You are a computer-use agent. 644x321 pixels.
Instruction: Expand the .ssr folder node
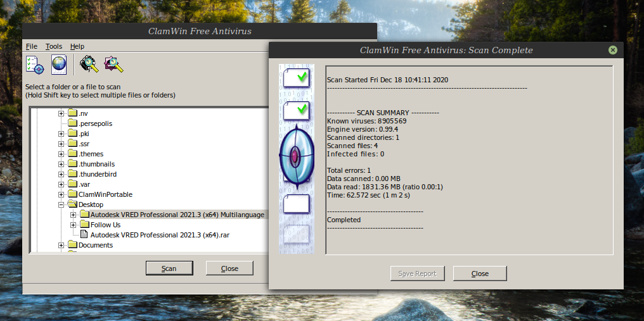tap(61, 144)
